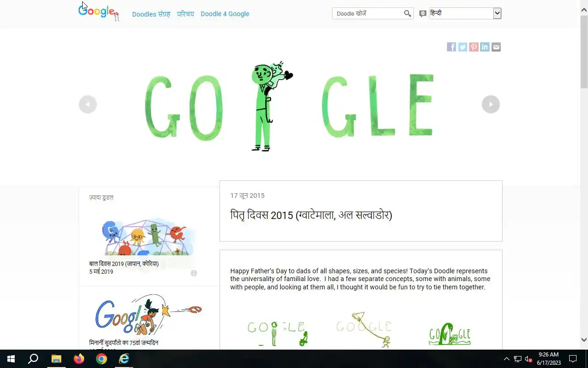Share doodle on LinkedIn
The image size is (588, 368).
(485, 47)
